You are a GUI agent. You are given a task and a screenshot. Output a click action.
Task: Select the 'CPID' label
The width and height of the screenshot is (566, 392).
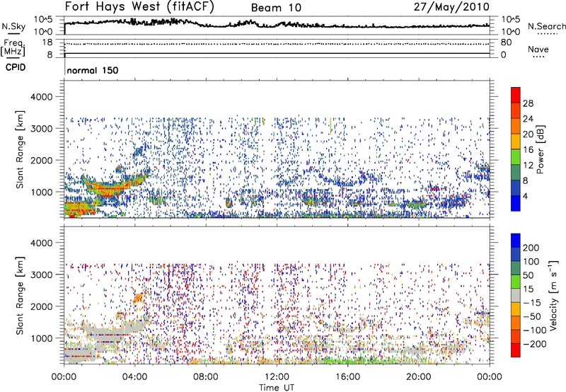[16, 67]
